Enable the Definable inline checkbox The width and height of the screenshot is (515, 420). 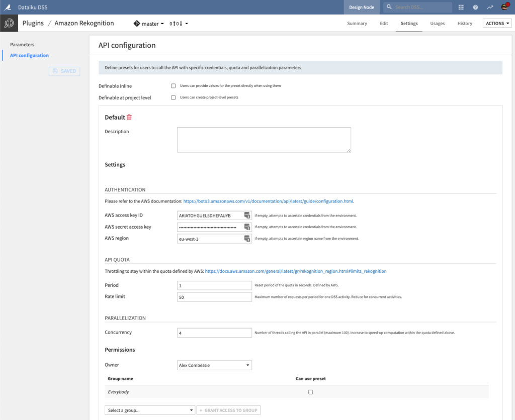[174, 86]
